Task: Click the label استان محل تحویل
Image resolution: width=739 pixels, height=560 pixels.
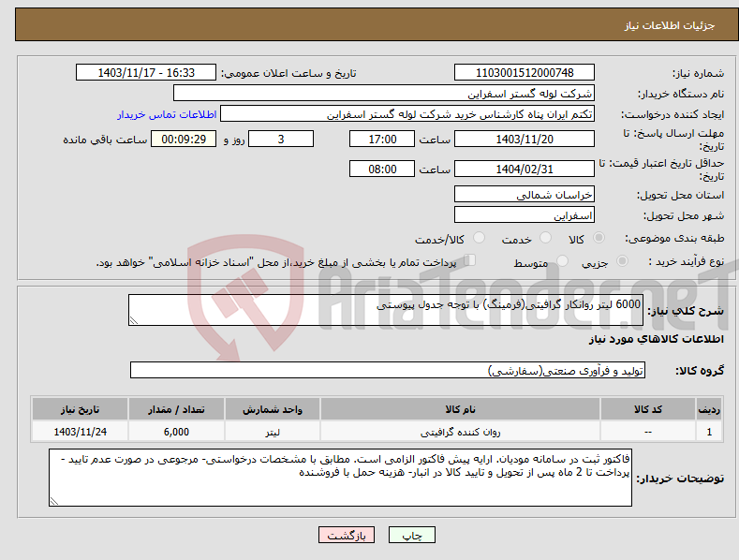Action: tap(681, 195)
